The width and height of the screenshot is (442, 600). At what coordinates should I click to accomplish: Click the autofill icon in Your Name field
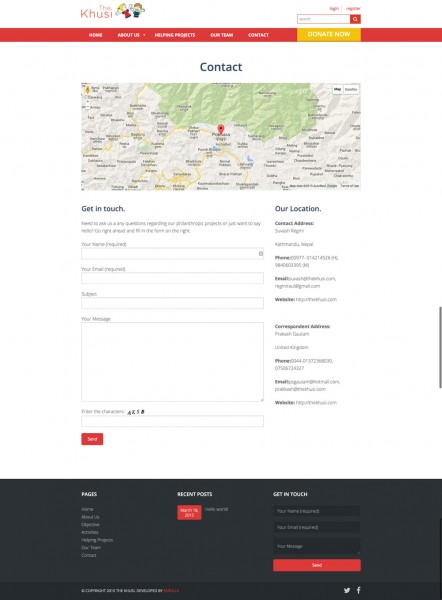click(261, 253)
